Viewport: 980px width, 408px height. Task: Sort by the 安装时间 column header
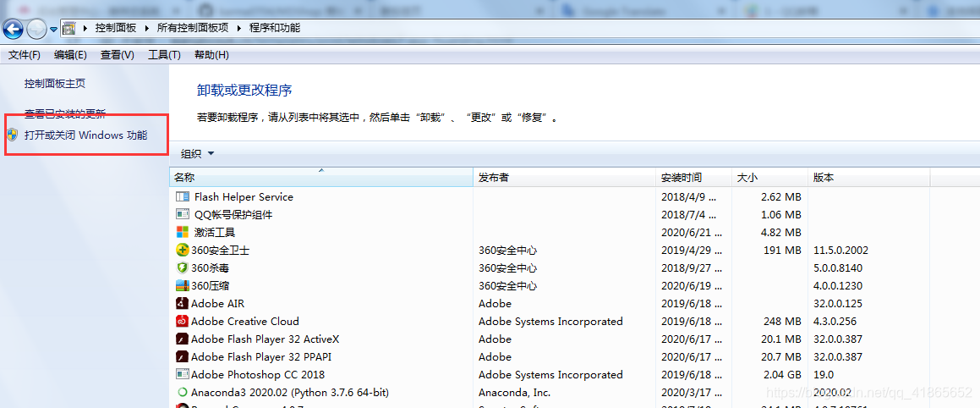pos(693,178)
